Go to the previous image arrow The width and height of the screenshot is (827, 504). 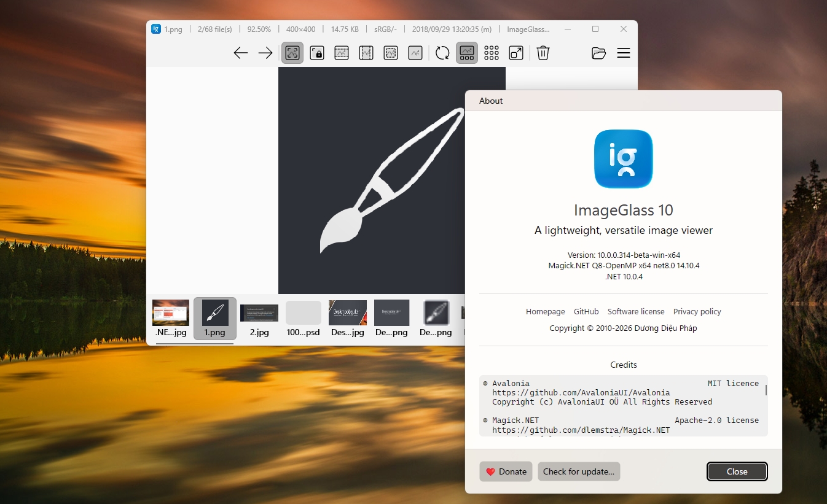(240, 53)
